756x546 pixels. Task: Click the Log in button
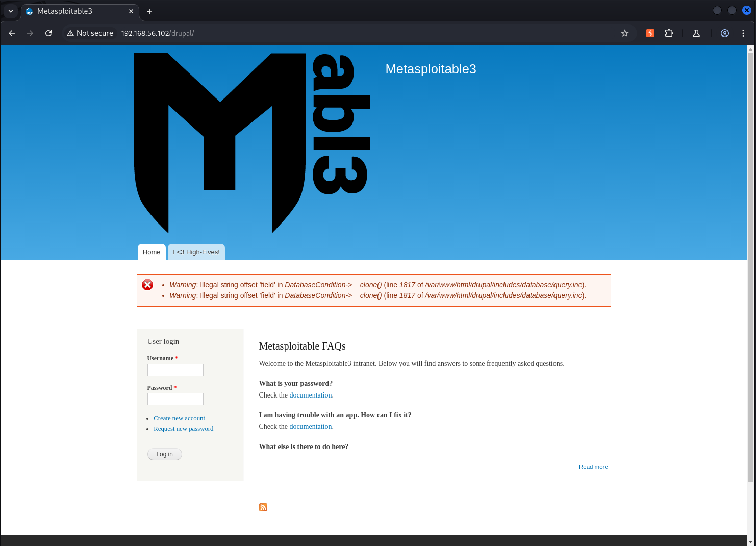coord(165,454)
